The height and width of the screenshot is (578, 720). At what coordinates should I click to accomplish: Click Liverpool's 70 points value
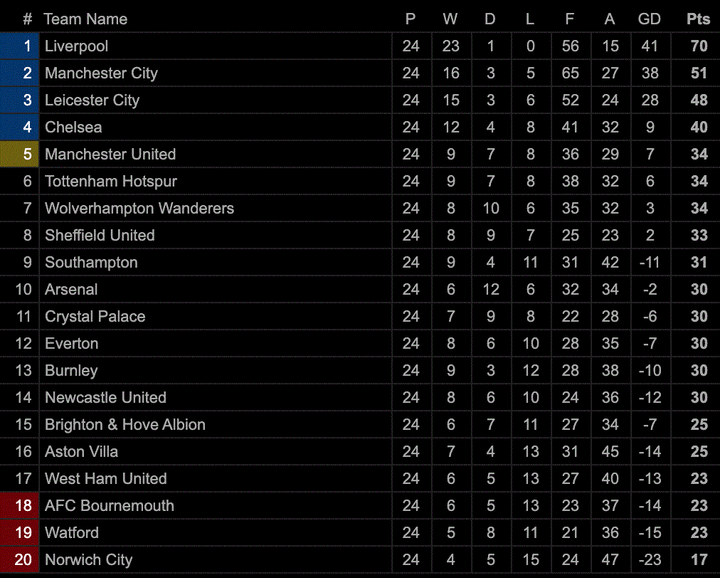tap(698, 46)
